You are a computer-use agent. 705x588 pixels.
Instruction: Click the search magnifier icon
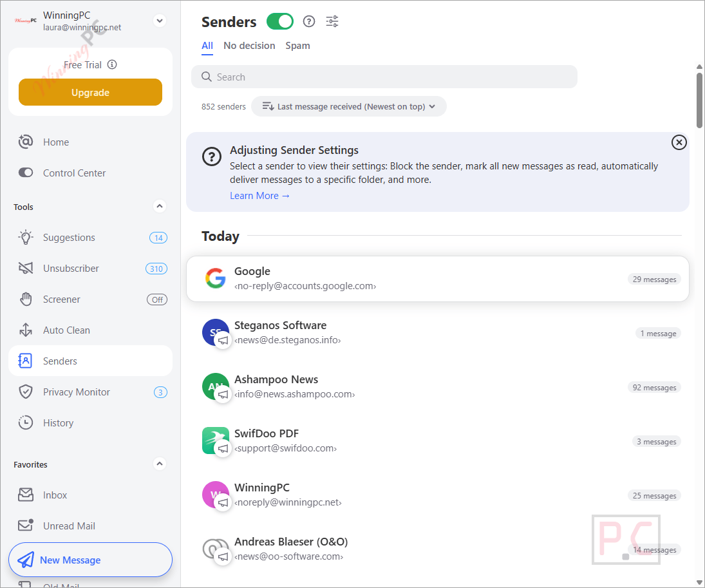click(x=207, y=77)
